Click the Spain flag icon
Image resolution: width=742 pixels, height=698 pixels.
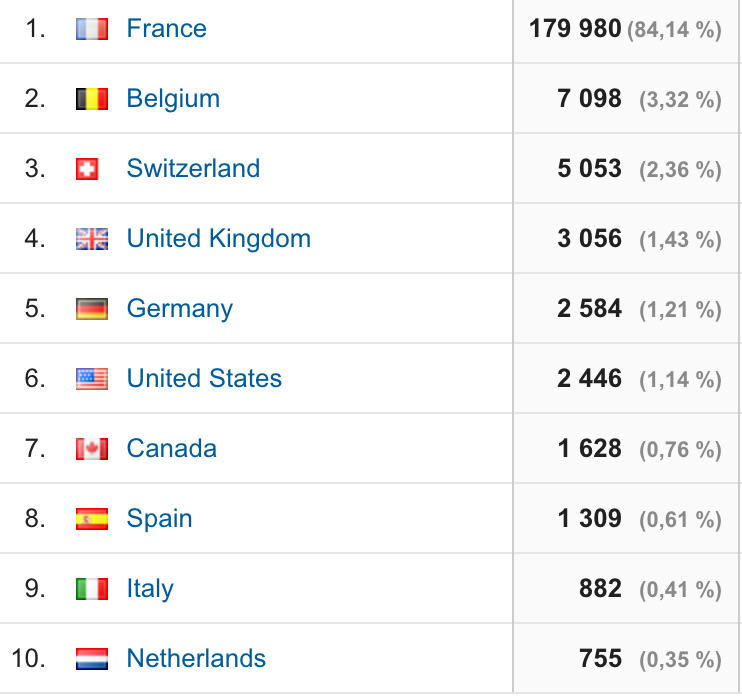pyautogui.click(x=92, y=519)
